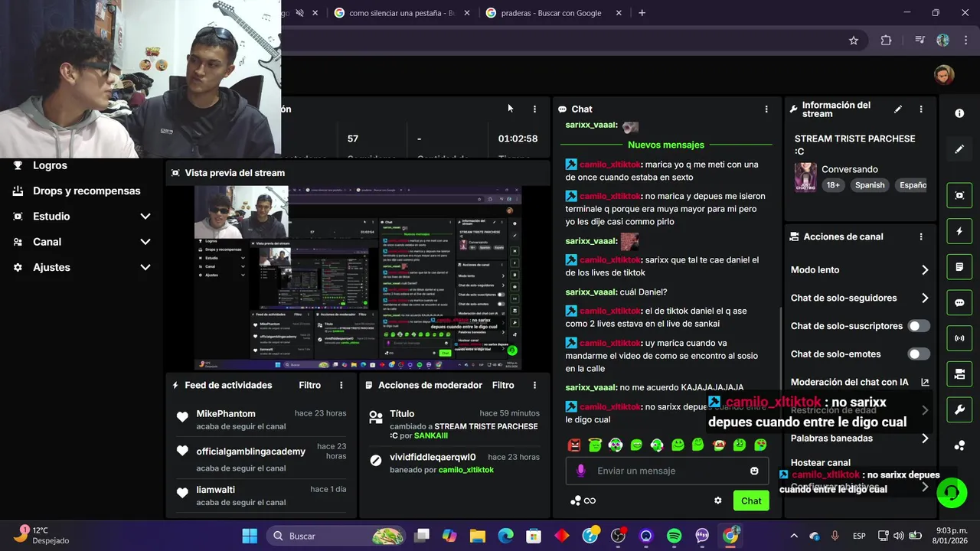Click camilo_xltiktok link in banned entry
980x551 pixels.
pos(466,470)
